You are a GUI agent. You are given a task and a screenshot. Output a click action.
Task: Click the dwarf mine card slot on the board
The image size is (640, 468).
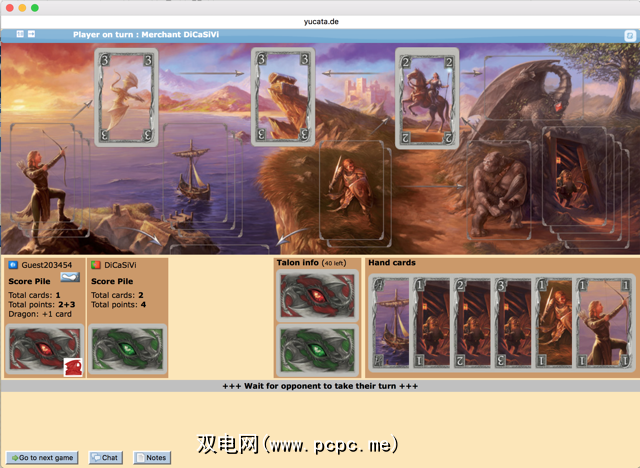(574, 176)
